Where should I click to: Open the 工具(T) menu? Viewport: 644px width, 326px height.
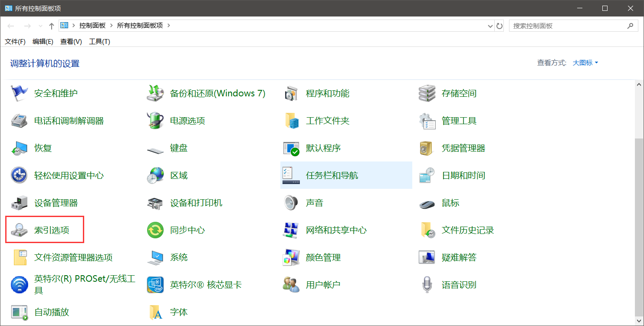pyautogui.click(x=99, y=42)
